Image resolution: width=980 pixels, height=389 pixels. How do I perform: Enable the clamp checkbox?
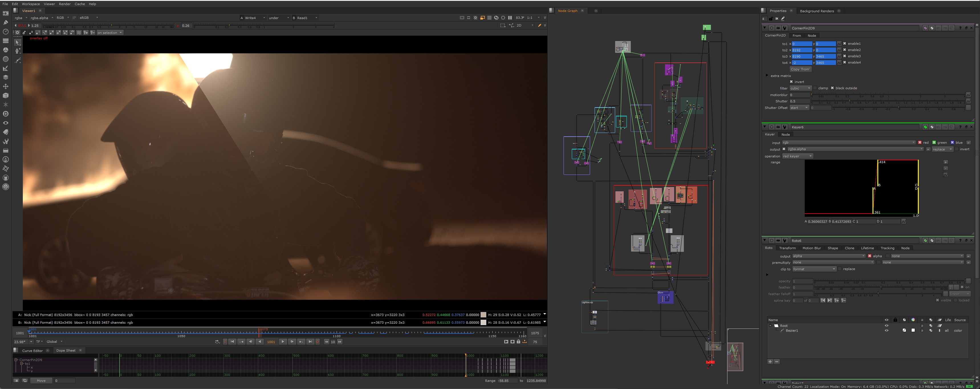(815, 88)
